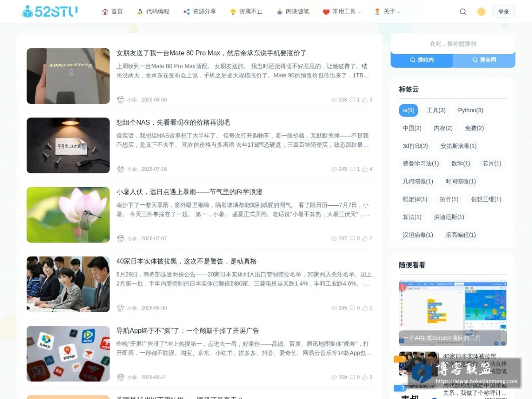Click the Huawei Mate80 phone thumbnail

(68, 76)
